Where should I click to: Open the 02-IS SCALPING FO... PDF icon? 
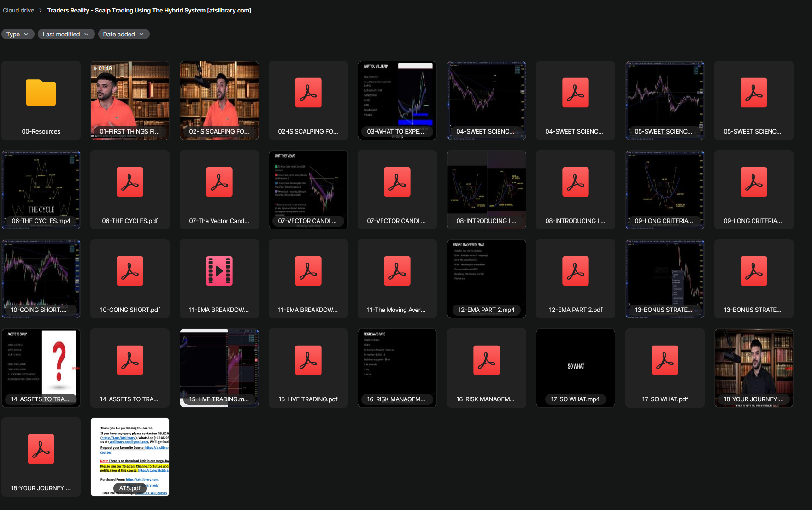308,93
